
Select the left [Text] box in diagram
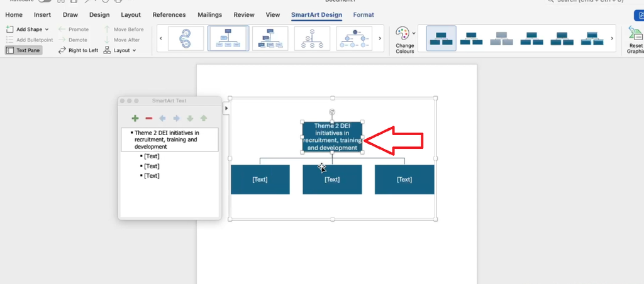coord(260,179)
